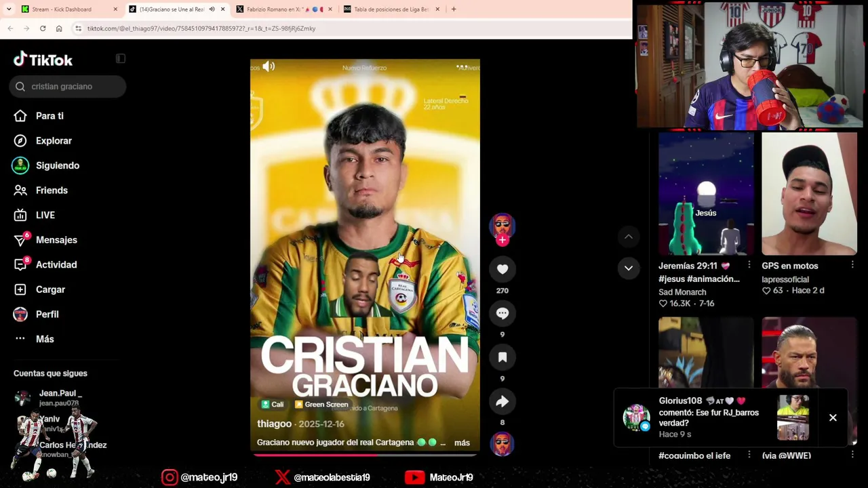Click the LIVE icon in sidebar
Screen dimensions: 868x488
(x=20, y=215)
